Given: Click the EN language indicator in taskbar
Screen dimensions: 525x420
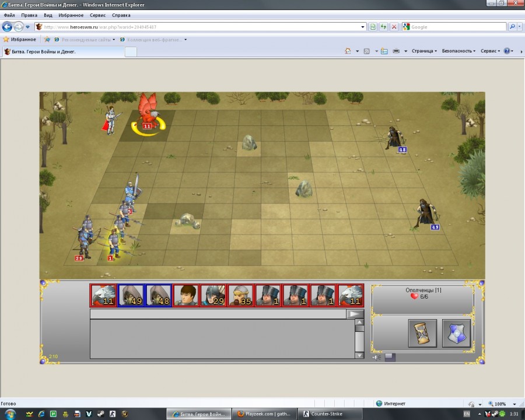Looking at the screenshot, I should tap(467, 414).
